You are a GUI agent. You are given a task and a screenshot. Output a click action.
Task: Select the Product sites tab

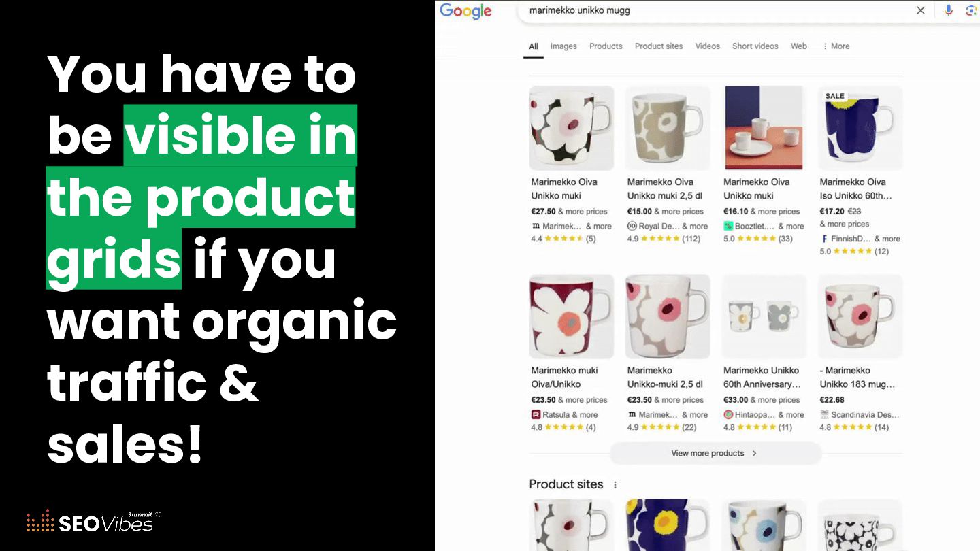(x=659, y=46)
